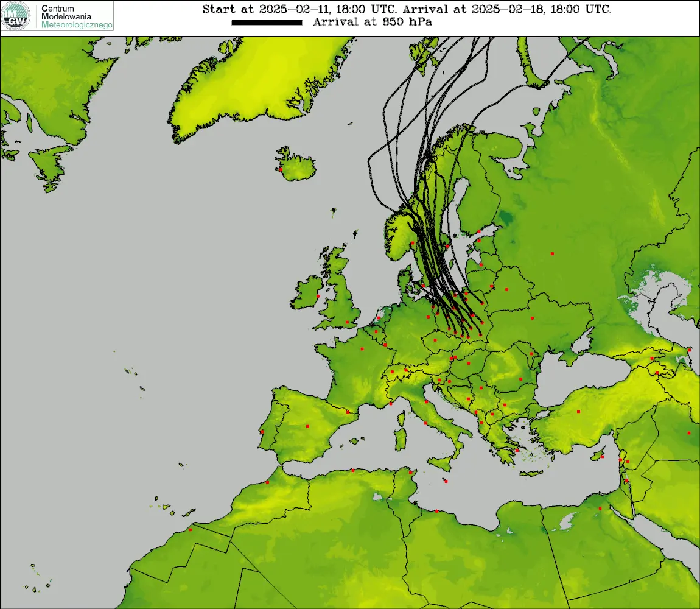This screenshot has width=700, height=609.
Task: Select the Start and Arrival date title
Action: (x=407, y=9)
